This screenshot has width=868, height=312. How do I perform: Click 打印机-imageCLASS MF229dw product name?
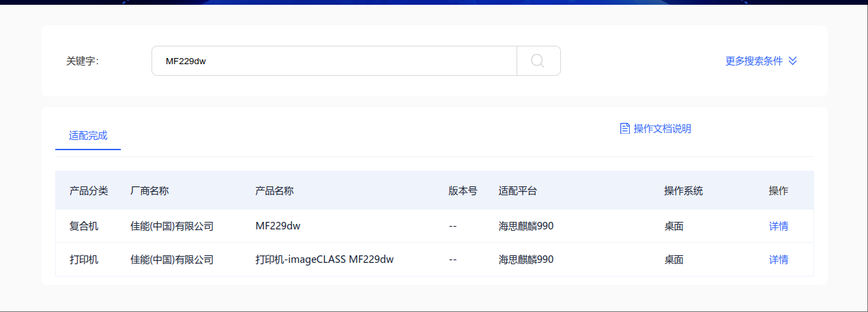tap(325, 259)
